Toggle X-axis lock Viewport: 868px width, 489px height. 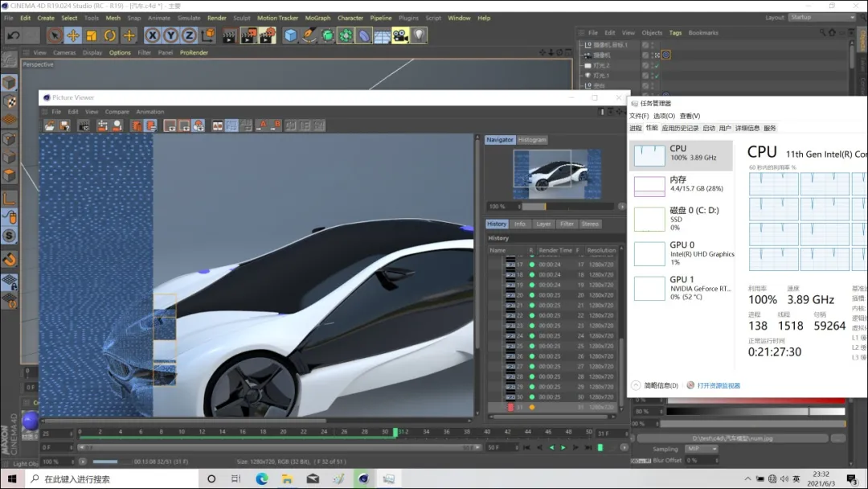click(x=152, y=35)
